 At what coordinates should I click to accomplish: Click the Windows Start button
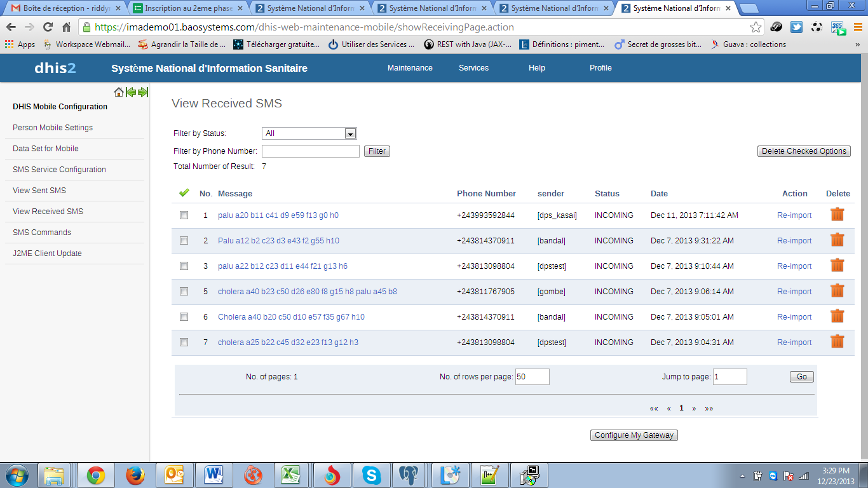click(17, 475)
